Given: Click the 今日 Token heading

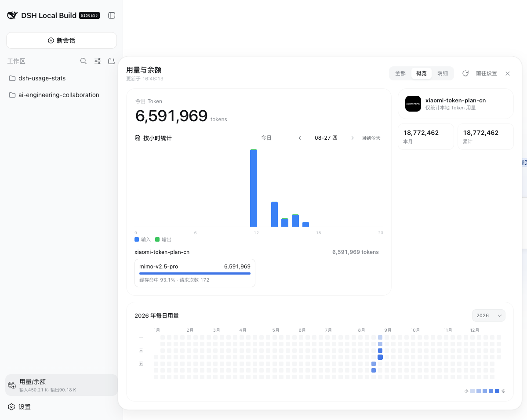Looking at the screenshot, I should 149,101.
